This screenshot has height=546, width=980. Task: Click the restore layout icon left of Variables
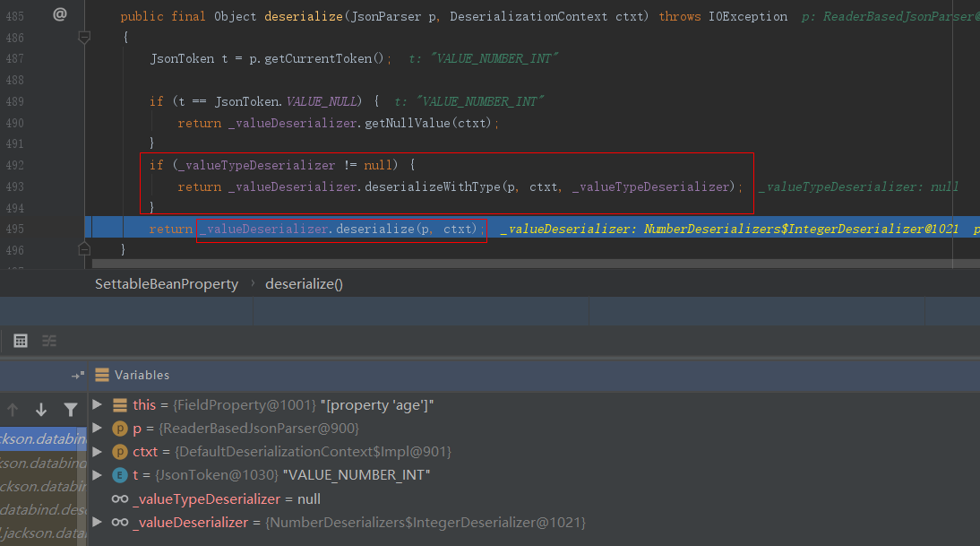[x=78, y=376]
